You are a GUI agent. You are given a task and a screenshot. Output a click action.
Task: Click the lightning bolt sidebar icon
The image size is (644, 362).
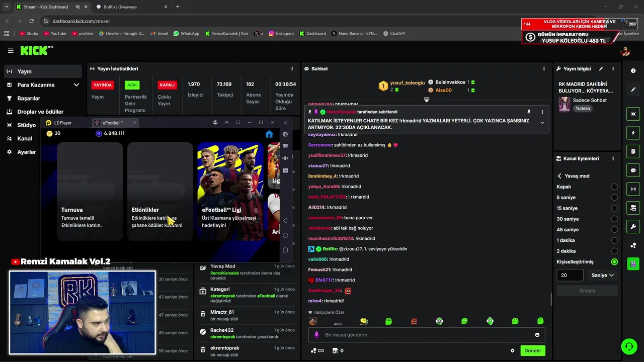[633, 133]
